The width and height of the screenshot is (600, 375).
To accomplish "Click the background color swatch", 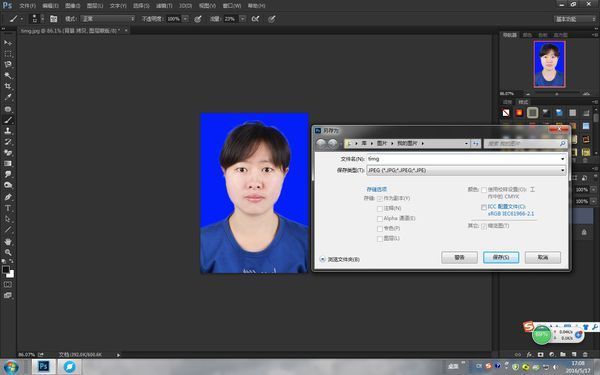I will tap(11, 274).
